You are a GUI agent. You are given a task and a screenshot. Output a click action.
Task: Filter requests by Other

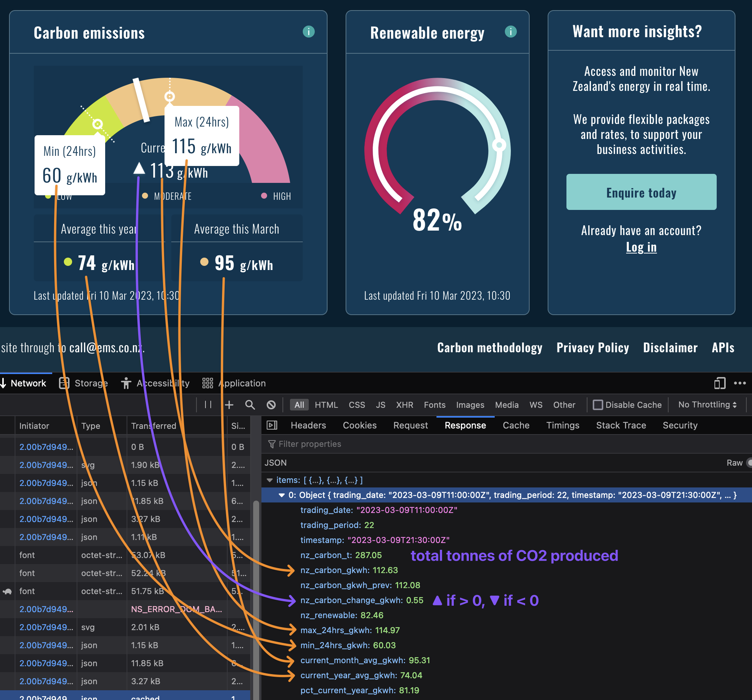tap(564, 405)
